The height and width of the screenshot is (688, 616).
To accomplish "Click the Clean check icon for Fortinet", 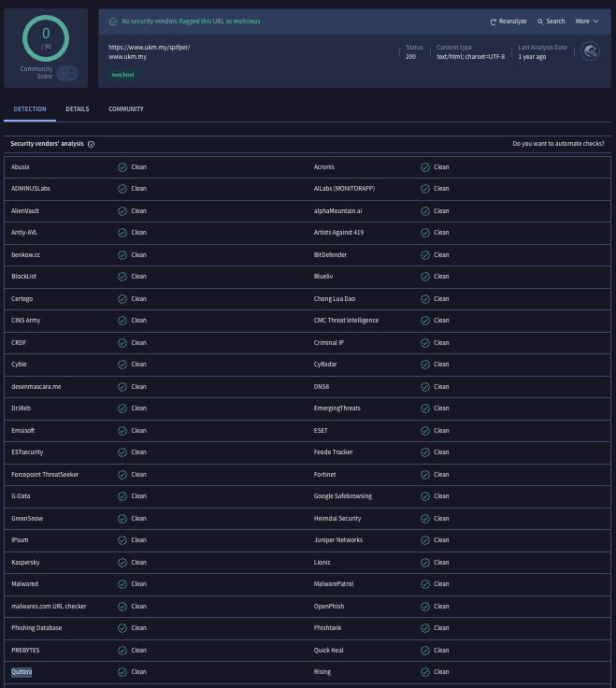I will (425, 475).
